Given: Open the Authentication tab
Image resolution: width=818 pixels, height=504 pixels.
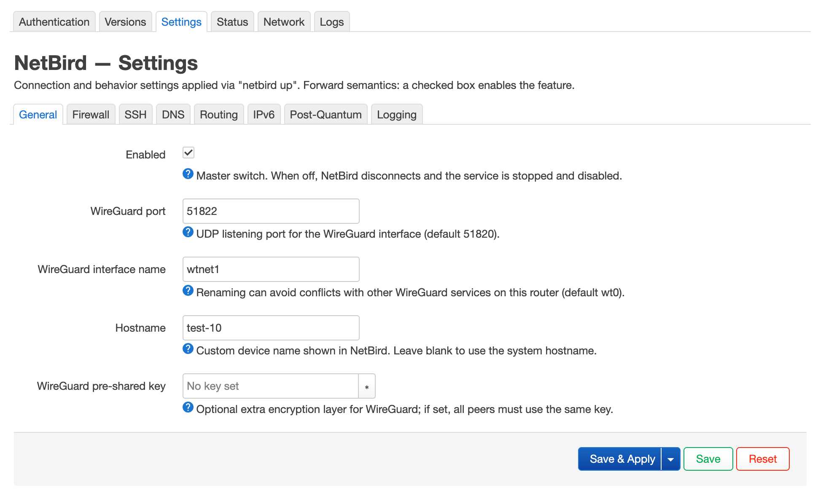Looking at the screenshot, I should pos(54,22).
